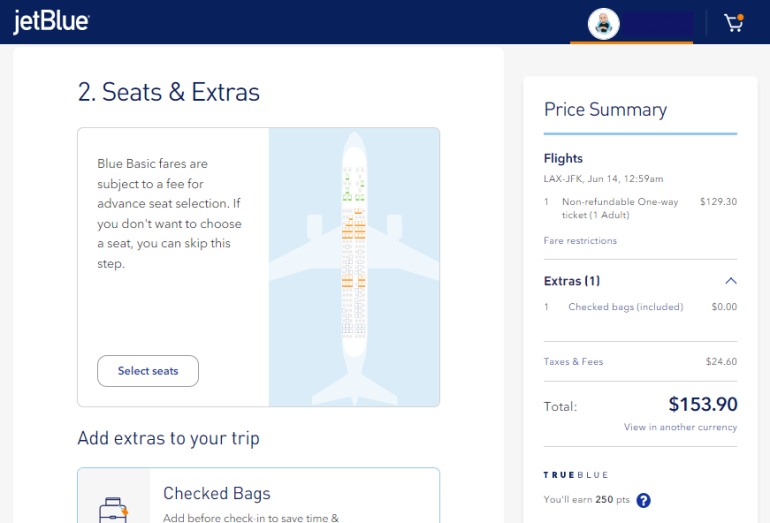Click the Extras (1) section label

point(572,281)
